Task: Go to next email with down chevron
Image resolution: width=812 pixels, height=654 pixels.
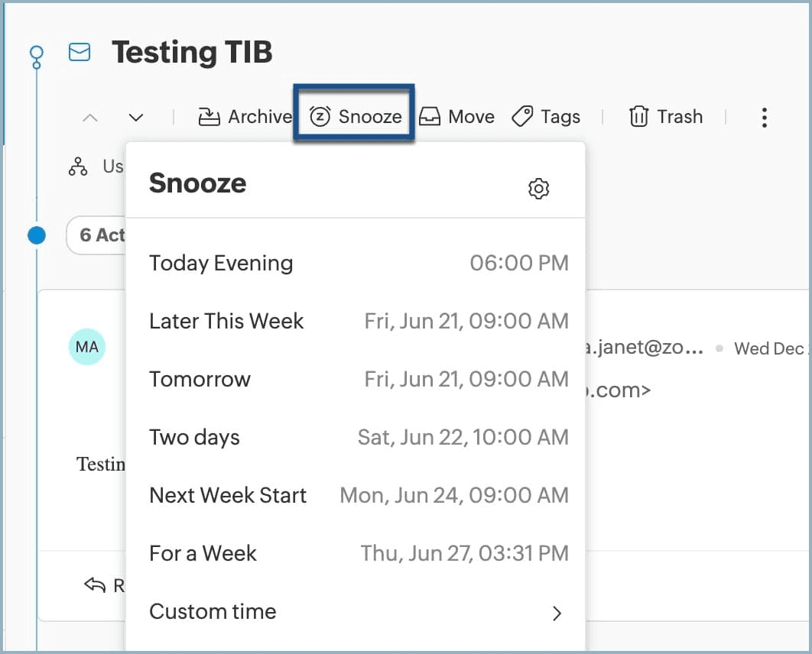Action: (x=136, y=118)
